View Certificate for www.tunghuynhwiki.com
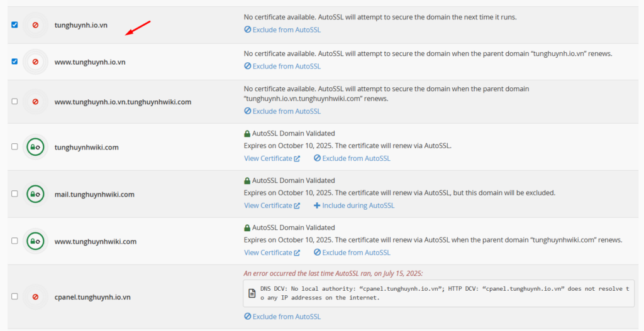The height and width of the screenshot is (331, 644). (272, 252)
